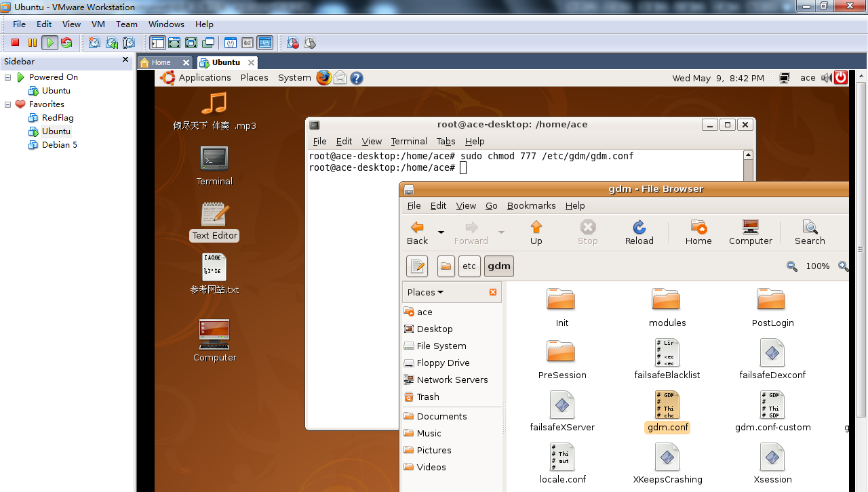Click the Full Screen mode icon
This screenshot has width=868, height=492.
tap(191, 43)
